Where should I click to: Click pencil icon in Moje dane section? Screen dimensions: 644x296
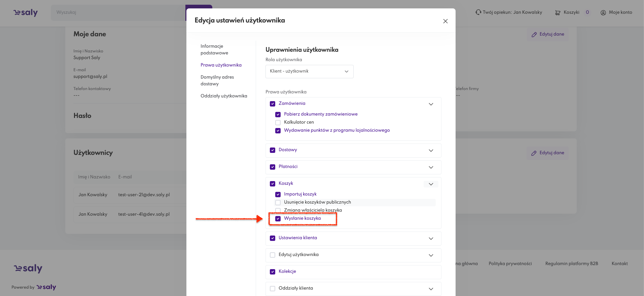[534, 35]
